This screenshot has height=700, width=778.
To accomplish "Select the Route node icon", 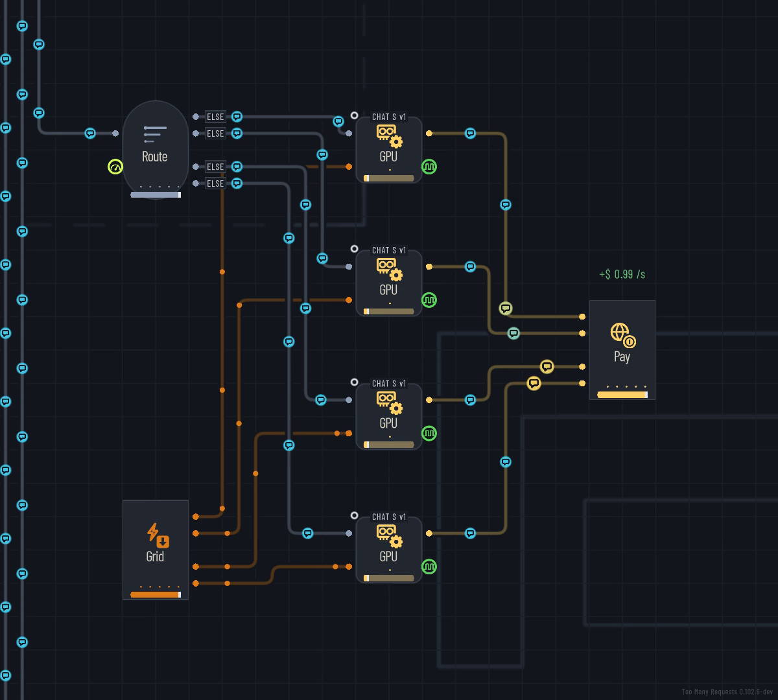I will click(155, 134).
